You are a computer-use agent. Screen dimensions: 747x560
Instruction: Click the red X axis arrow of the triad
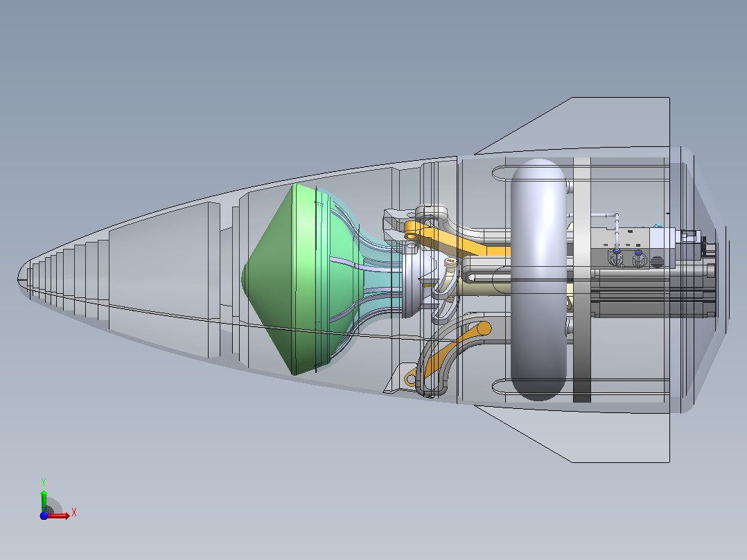click(x=58, y=516)
